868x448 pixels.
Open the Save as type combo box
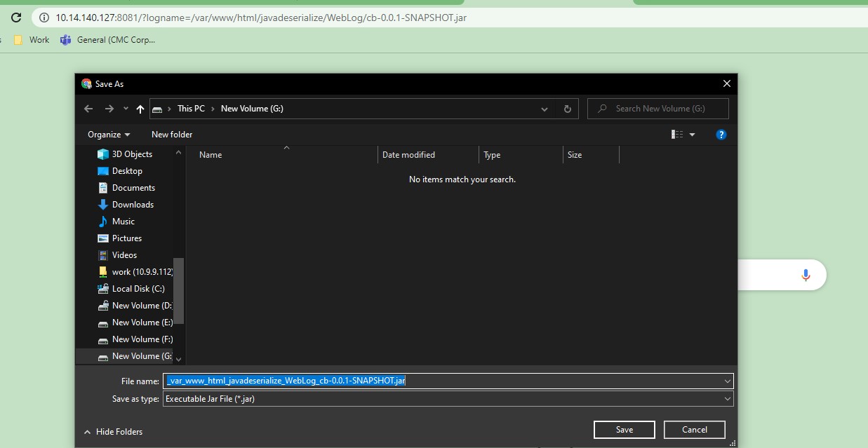(448, 398)
